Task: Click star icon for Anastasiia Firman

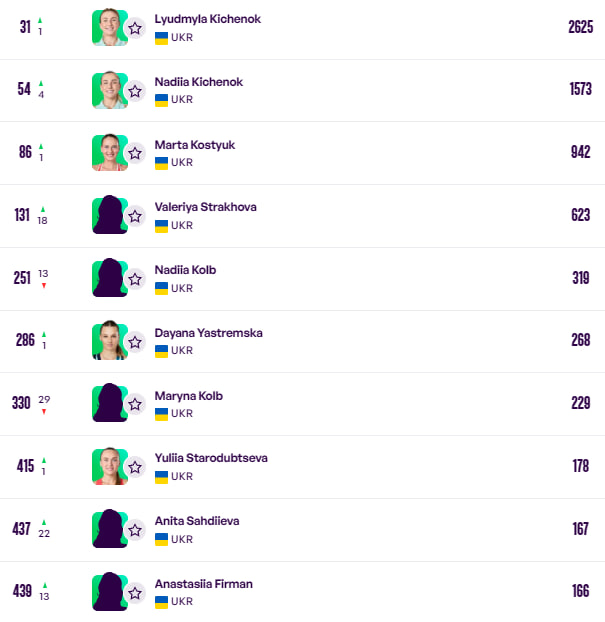Action: point(135,593)
